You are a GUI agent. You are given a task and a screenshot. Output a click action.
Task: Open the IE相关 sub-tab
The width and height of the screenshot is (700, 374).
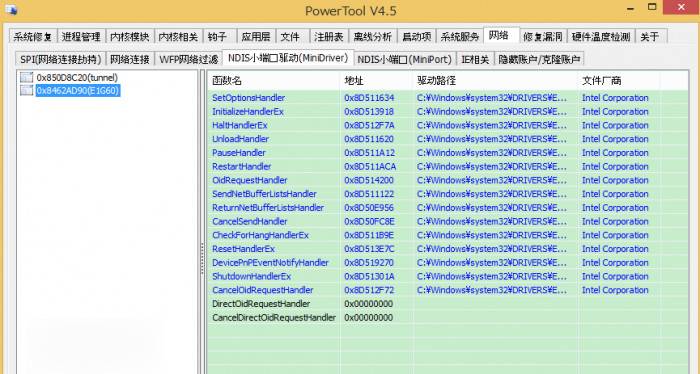475,59
